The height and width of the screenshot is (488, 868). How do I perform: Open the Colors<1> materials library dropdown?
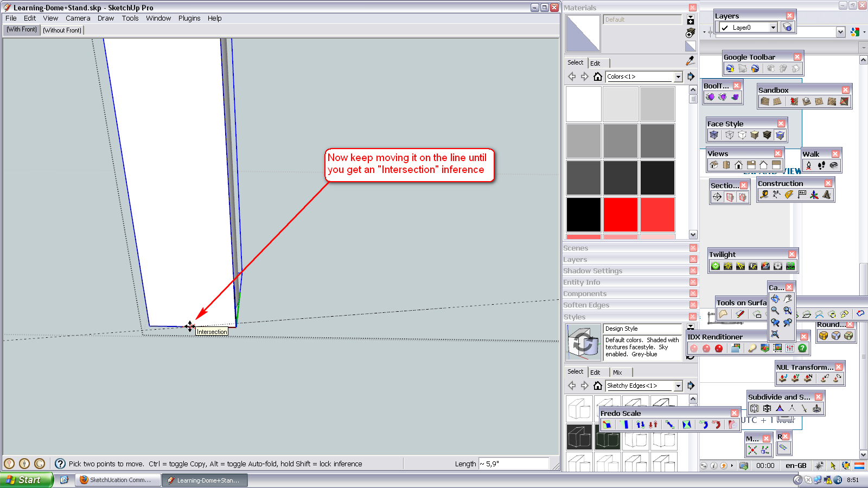678,76
